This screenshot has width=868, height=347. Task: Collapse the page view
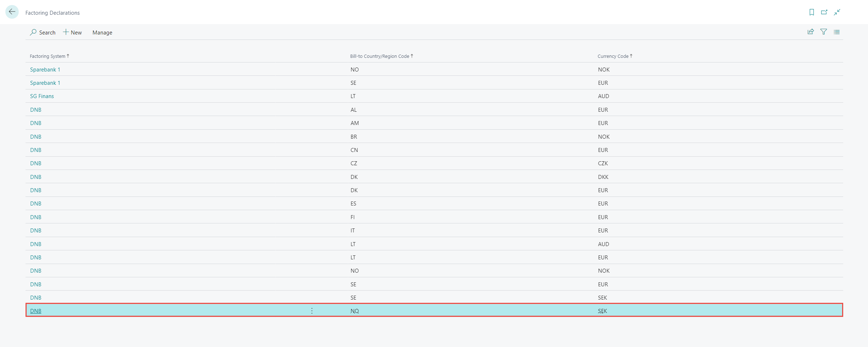837,12
